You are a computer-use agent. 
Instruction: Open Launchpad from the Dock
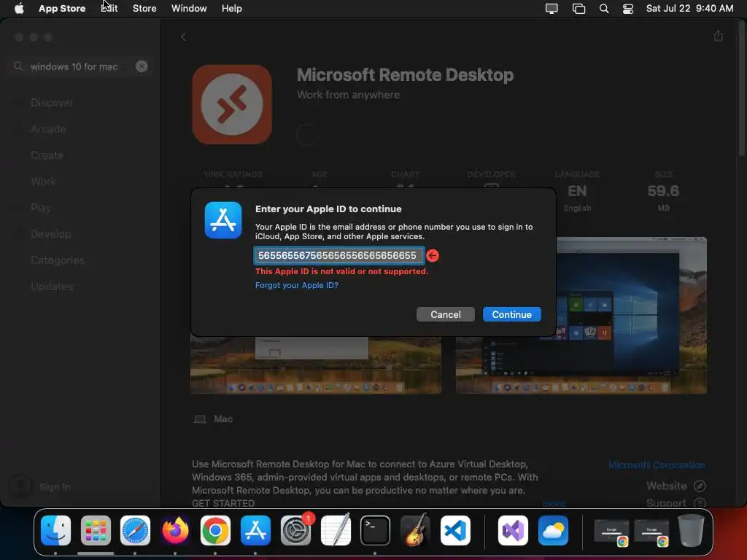tap(96, 531)
